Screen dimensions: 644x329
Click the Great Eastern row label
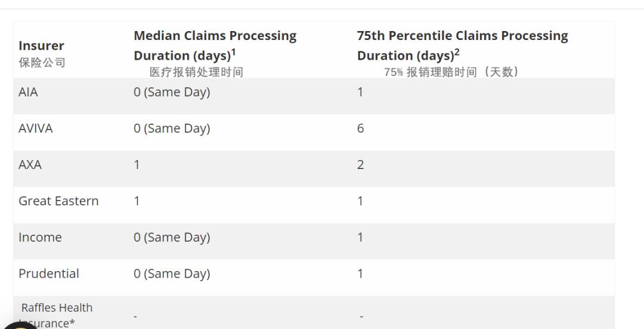click(x=58, y=201)
